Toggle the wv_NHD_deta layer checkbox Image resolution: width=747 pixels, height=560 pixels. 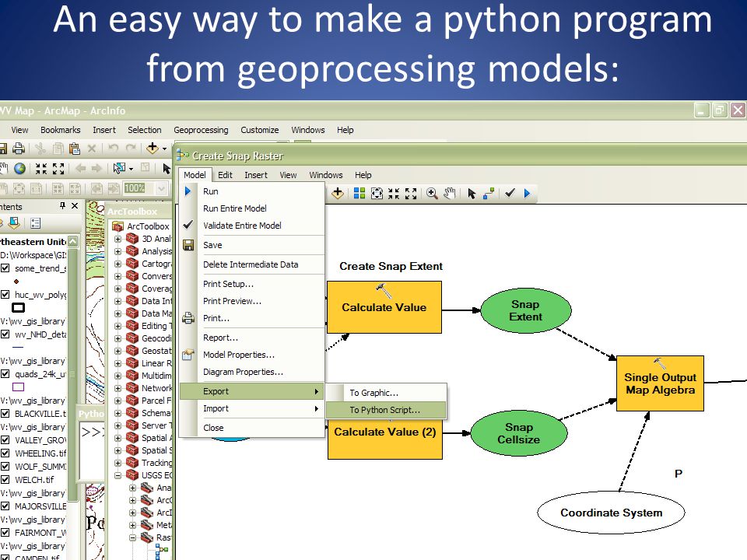[x=5, y=334]
